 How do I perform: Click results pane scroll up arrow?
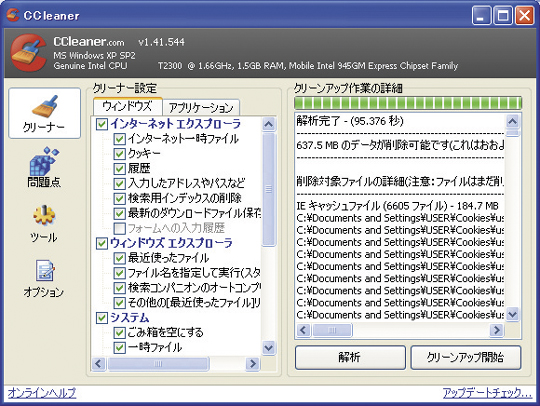512,121
